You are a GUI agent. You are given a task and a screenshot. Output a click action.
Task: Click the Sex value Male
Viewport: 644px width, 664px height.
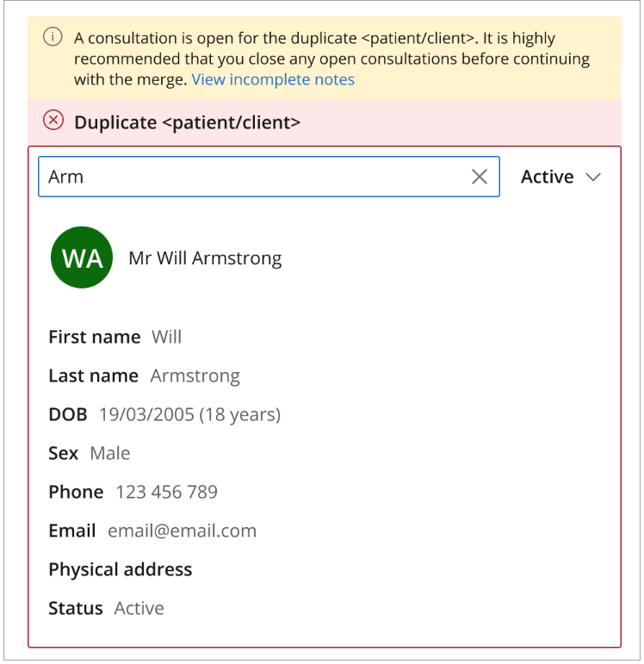tap(110, 453)
